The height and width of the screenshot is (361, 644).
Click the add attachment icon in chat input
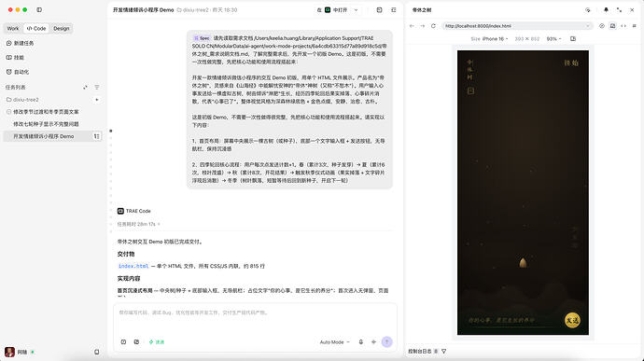coord(123,341)
